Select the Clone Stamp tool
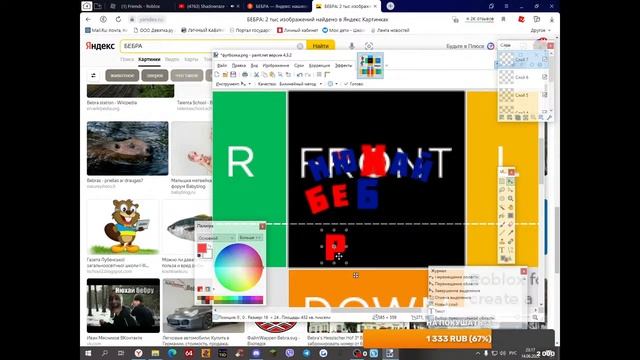Viewport: 640px width, 360px height. point(502,242)
